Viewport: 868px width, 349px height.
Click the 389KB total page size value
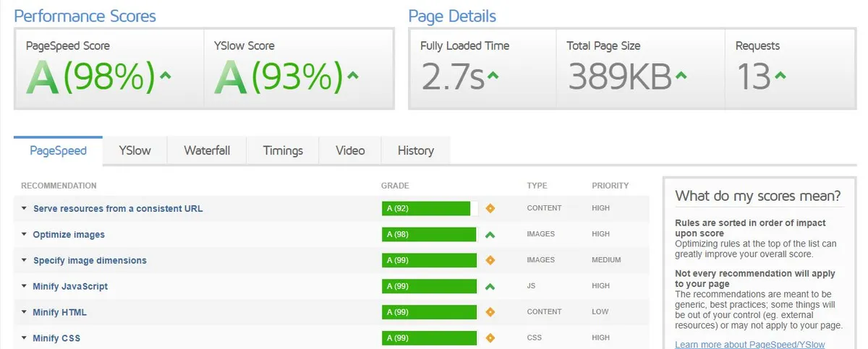pyautogui.click(x=620, y=77)
